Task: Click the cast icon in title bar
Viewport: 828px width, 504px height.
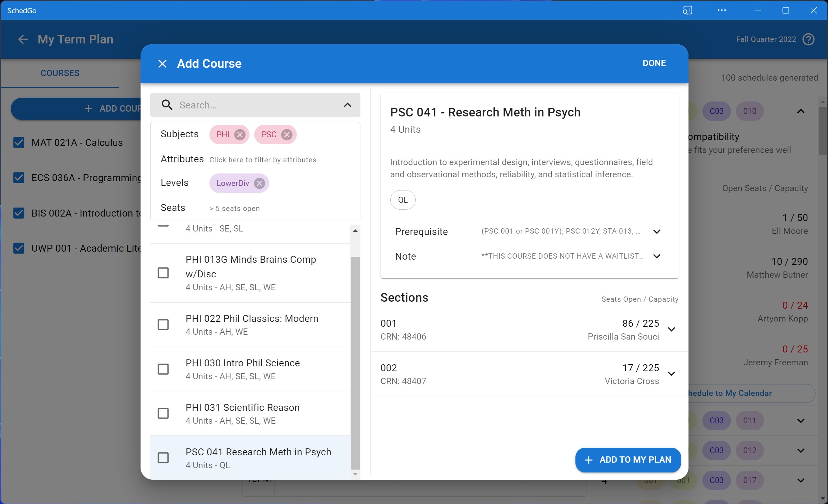Action: pyautogui.click(x=687, y=10)
